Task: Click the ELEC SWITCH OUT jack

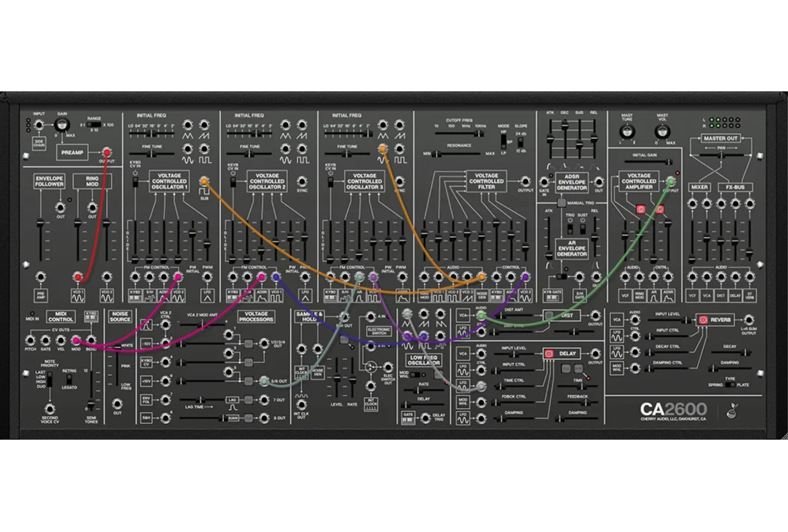Action: click(388, 367)
